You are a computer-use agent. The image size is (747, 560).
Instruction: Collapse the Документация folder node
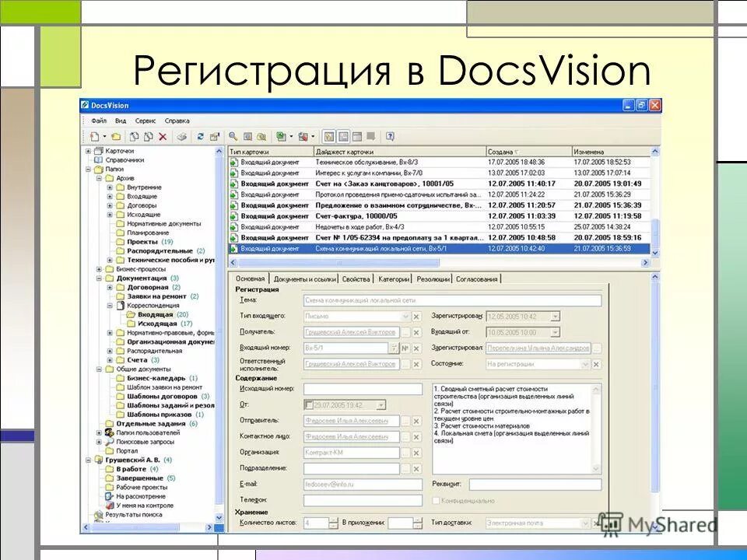99,278
